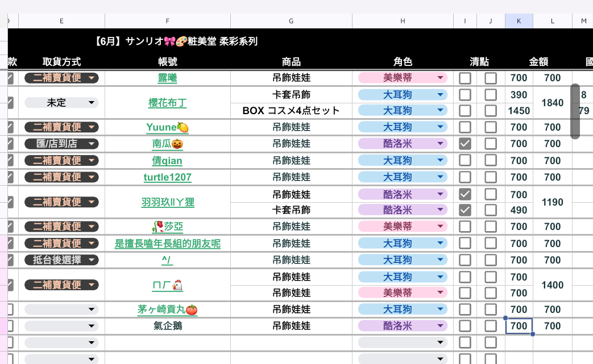Viewport: 593px width, 364px height.
Task: Open 抵台後選擇 pickup method dropdown arrow
Action: [x=92, y=260]
